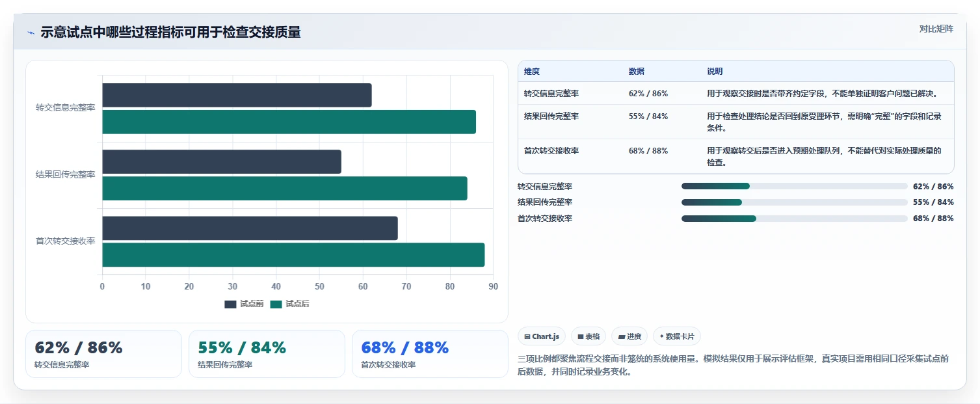Click the 结果回传完整率 chart axis label

(66, 175)
